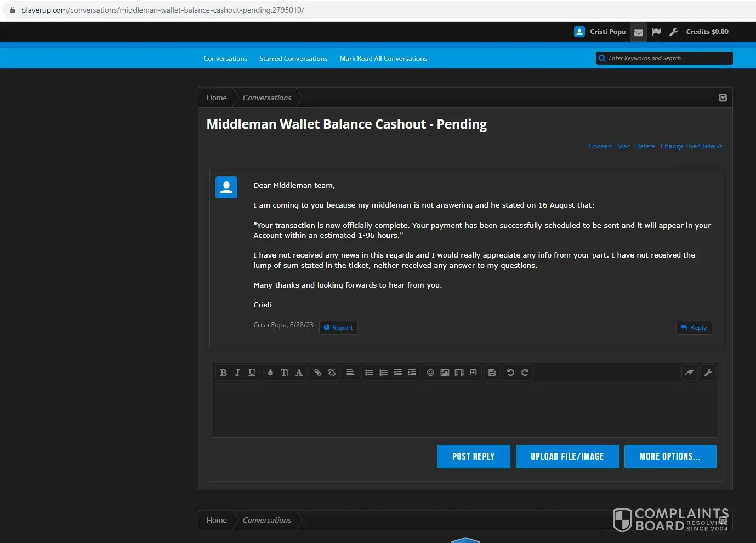Select Mark Read All Conversations
Viewport: 756px width, 543px height.
(383, 59)
